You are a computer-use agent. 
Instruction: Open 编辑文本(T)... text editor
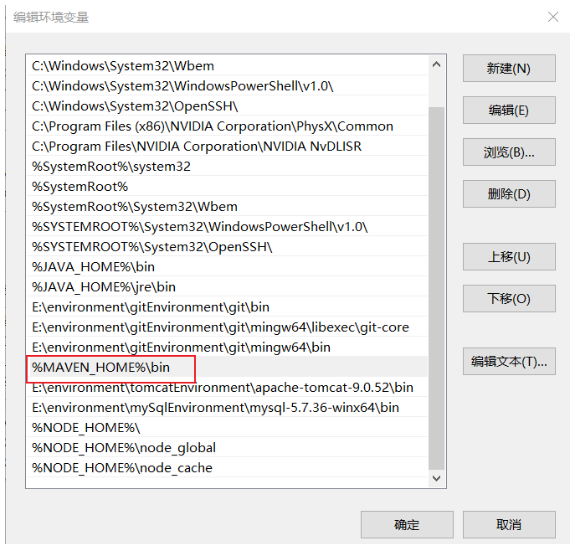509,362
